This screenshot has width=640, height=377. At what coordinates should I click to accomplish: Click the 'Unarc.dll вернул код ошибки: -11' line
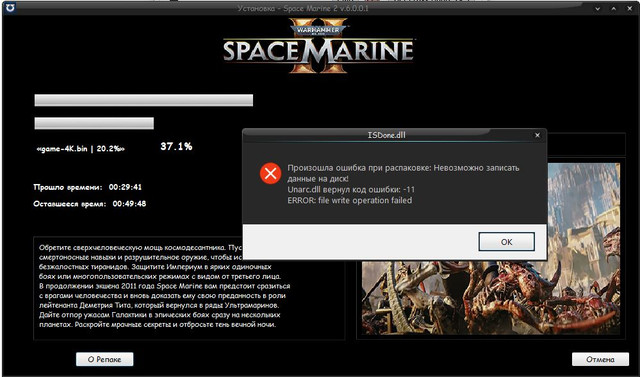click(351, 189)
